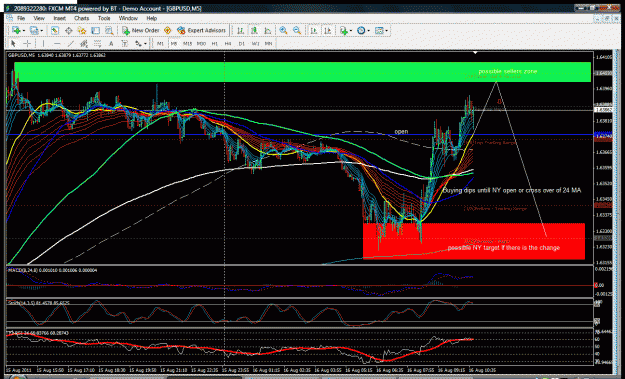Click the "possible sellers zone" label
This screenshot has width=625, height=379.
point(507,71)
